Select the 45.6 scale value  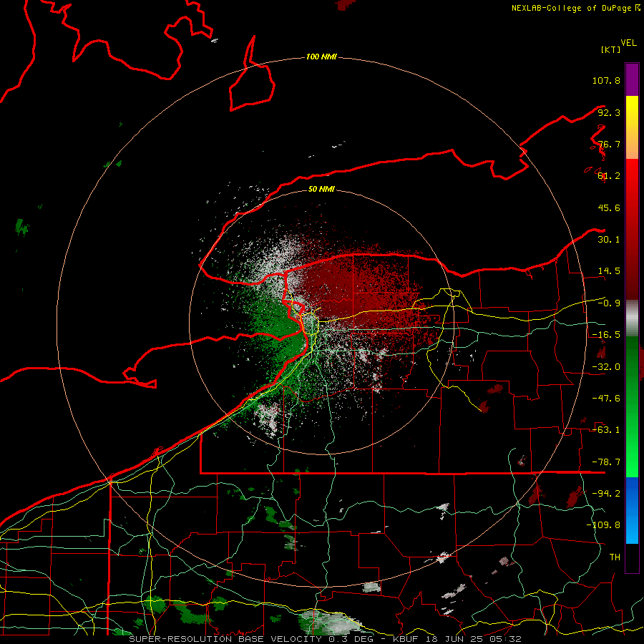[609, 208]
